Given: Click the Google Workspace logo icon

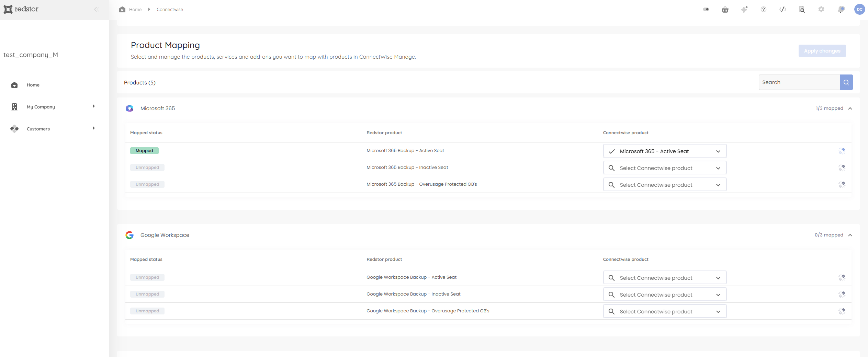Looking at the screenshot, I should tap(129, 235).
